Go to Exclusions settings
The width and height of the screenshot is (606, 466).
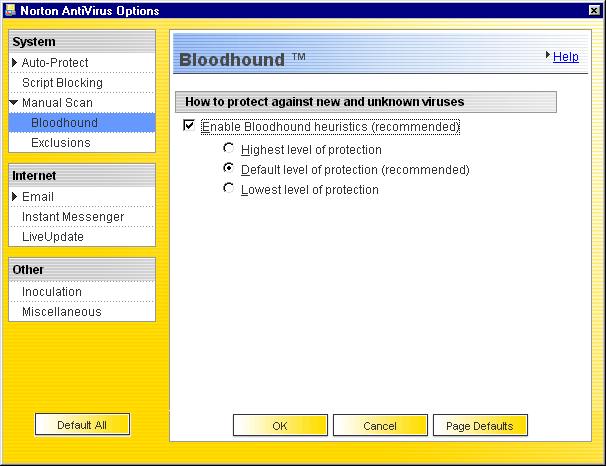click(x=61, y=143)
